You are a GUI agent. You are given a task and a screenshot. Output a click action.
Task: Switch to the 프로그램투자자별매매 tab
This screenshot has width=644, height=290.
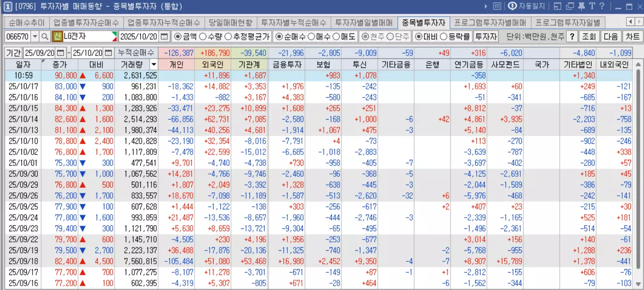pos(492,21)
